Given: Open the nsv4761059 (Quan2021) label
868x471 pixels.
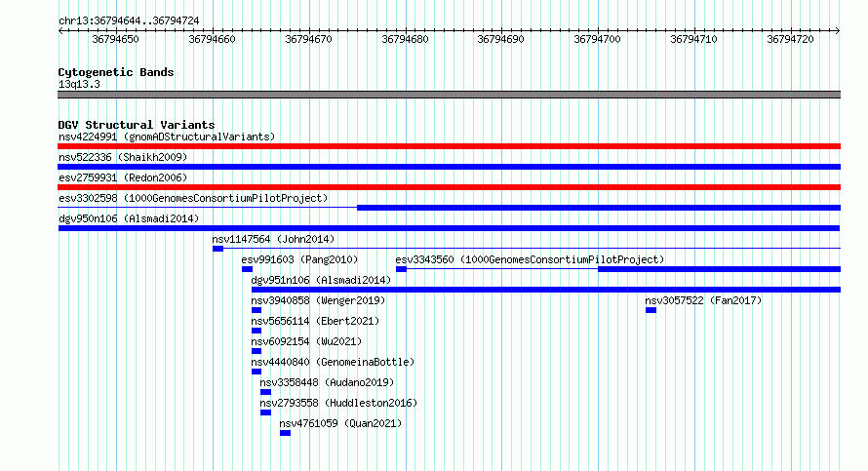Looking at the screenshot, I should [340, 423].
